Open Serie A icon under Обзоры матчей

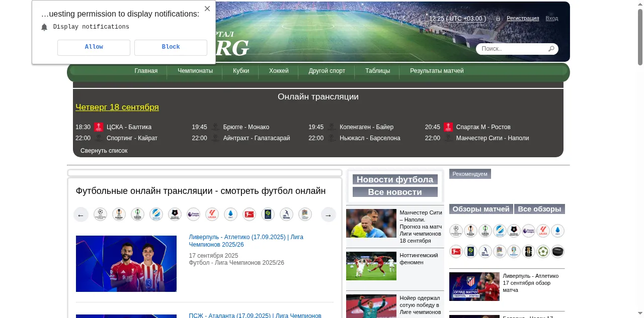(557, 231)
